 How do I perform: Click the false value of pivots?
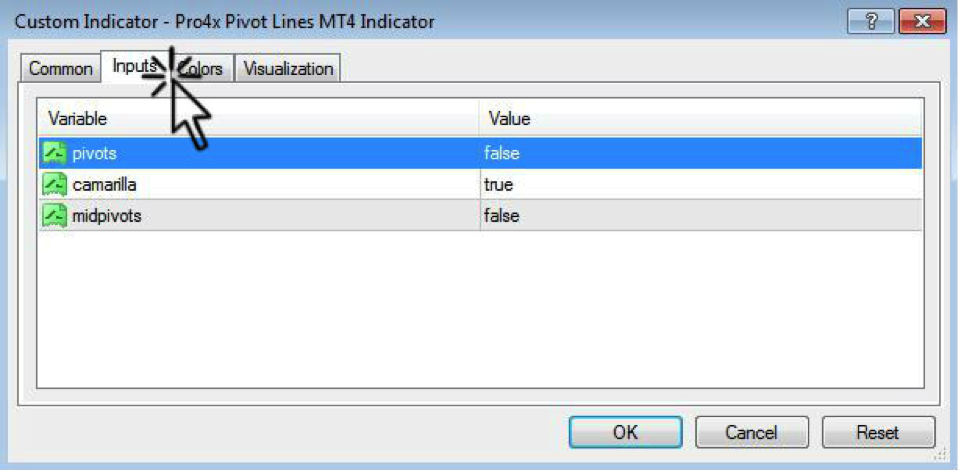pyautogui.click(x=501, y=153)
